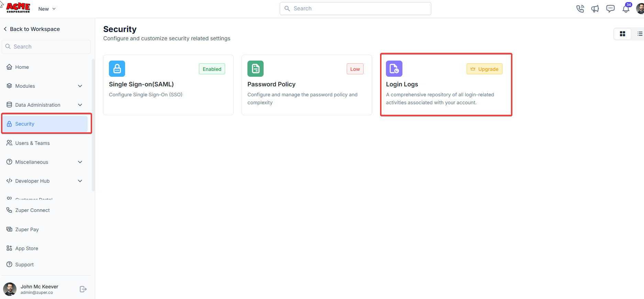Open the notifications bell with 34 badge
The image size is (644, 299).
[626, 8]
